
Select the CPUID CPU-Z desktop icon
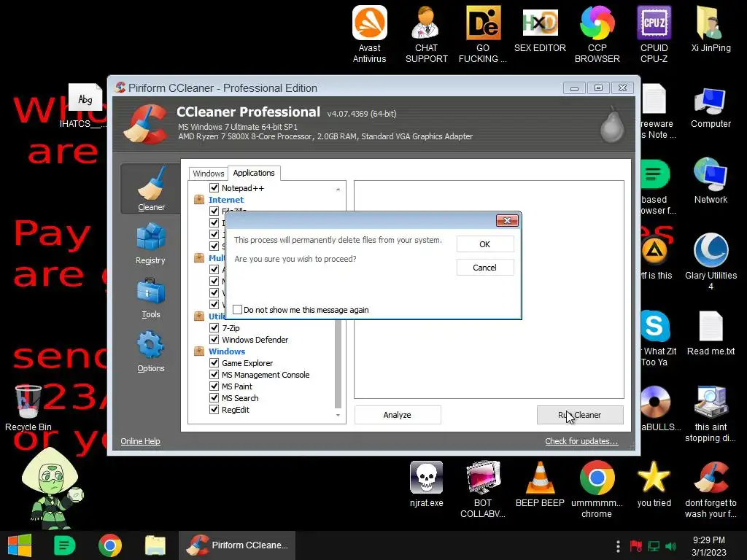pyautogui.click(x=654, y=34)
